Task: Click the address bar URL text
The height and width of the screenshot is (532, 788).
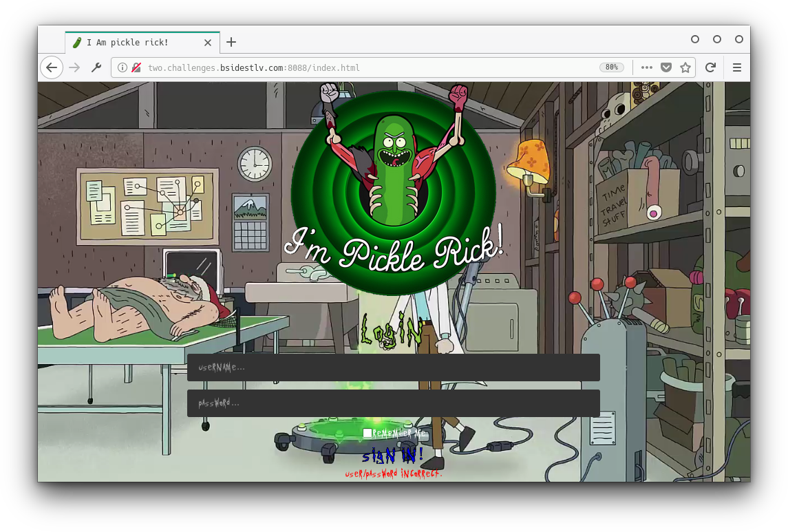Action: (255, 67)
